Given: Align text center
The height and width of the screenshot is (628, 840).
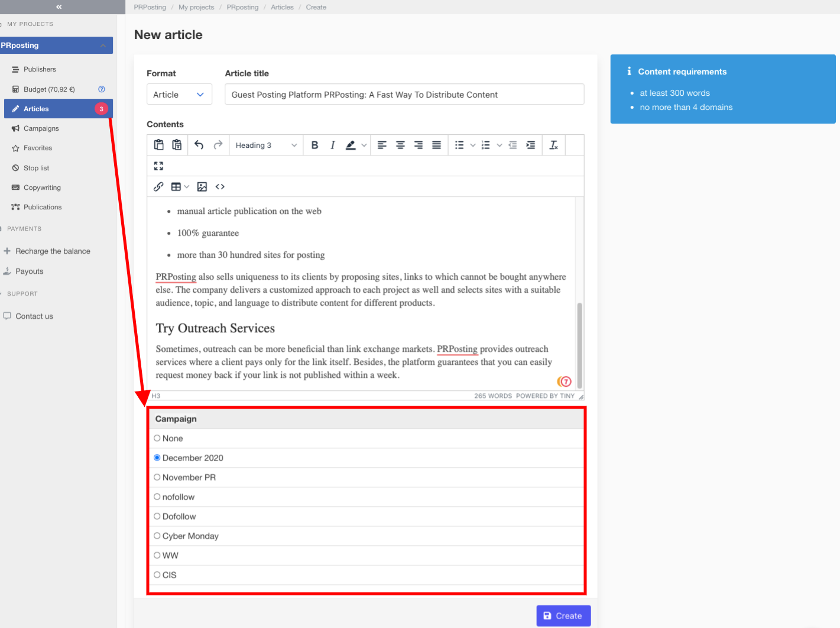Looking at the screenshot, I should coord(400,145).
